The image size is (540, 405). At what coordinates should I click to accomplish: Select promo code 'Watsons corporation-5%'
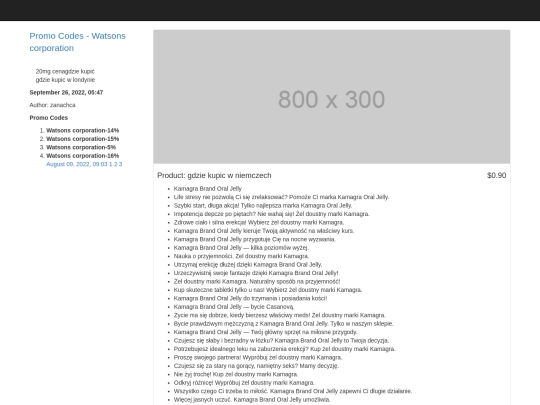[81, 147]
